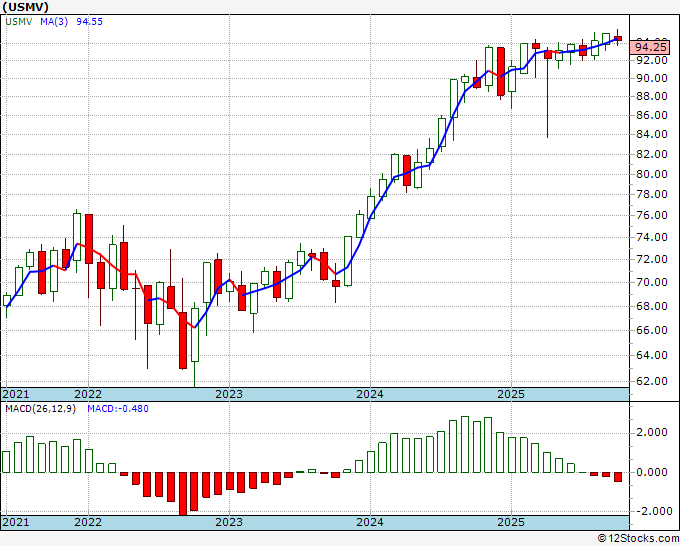Click the 64.00 price axis label

(652, 355)
